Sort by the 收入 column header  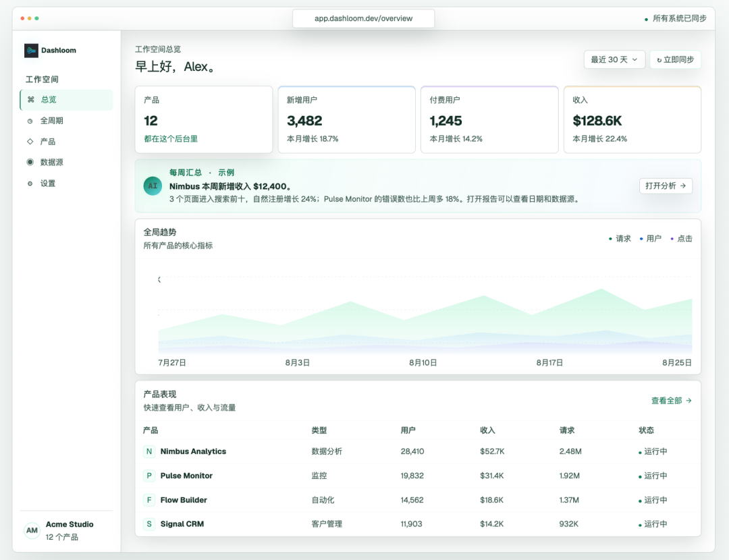[487, 430]
